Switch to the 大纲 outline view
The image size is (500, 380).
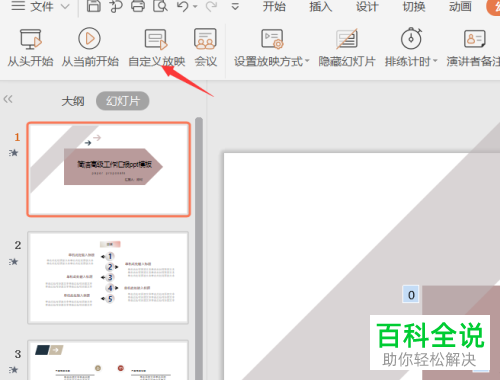click(73, 101)
